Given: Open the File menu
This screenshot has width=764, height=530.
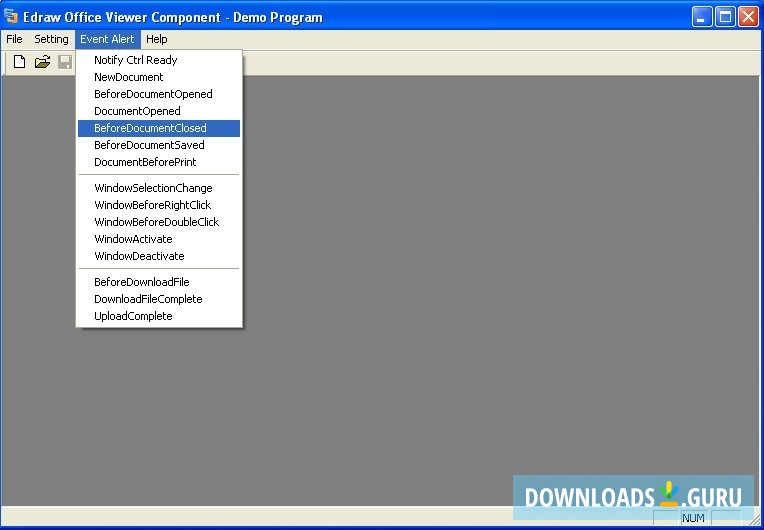Looking at the screenshot, I should [x=14, y=39].
